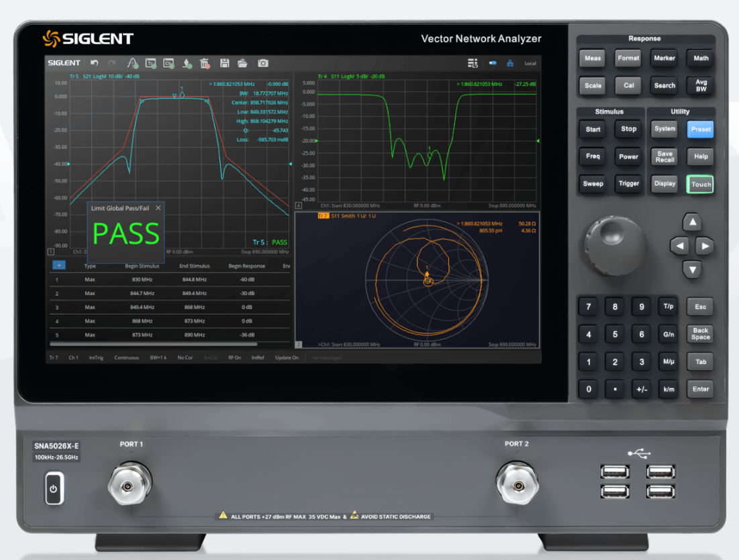Image resolution: width=739 pixels, height=560 pixels.
Task: Click the blue network tree icon
Action: [x=510, y=63]
